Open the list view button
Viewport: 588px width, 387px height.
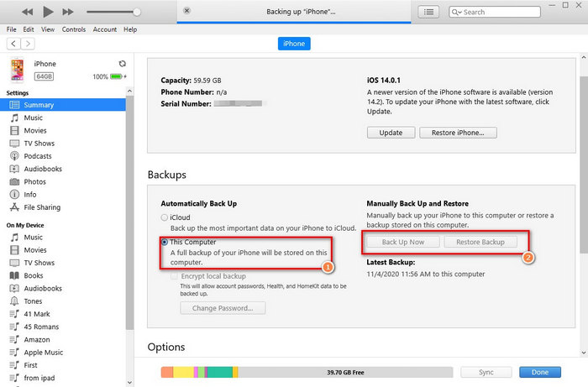pyautogui.click(x=428, y=12)
